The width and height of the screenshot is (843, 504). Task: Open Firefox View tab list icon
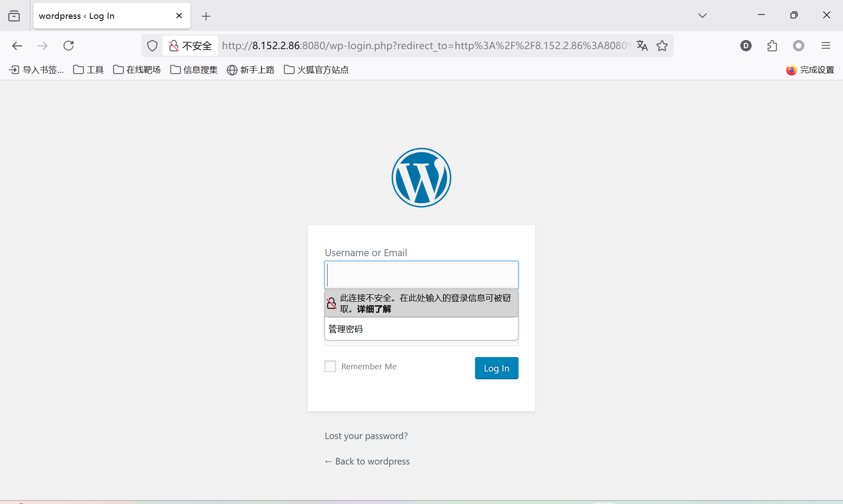[14, 16]
